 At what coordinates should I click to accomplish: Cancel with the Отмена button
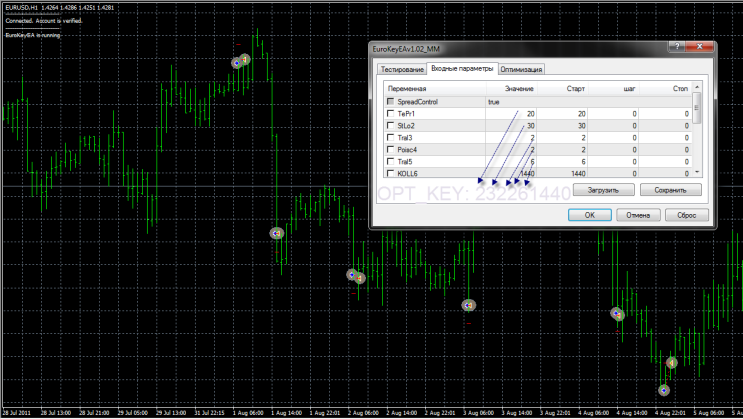[638, 215]
